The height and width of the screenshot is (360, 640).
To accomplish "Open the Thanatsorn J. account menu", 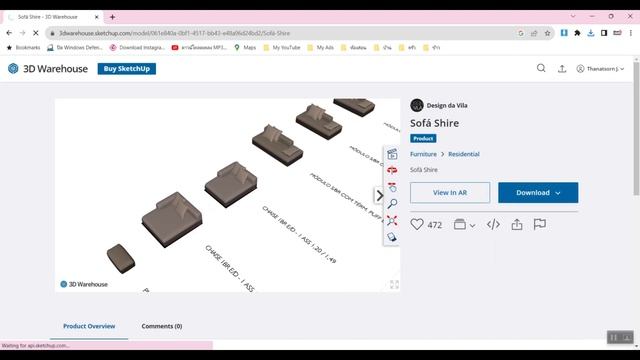I will pos(600,69).
